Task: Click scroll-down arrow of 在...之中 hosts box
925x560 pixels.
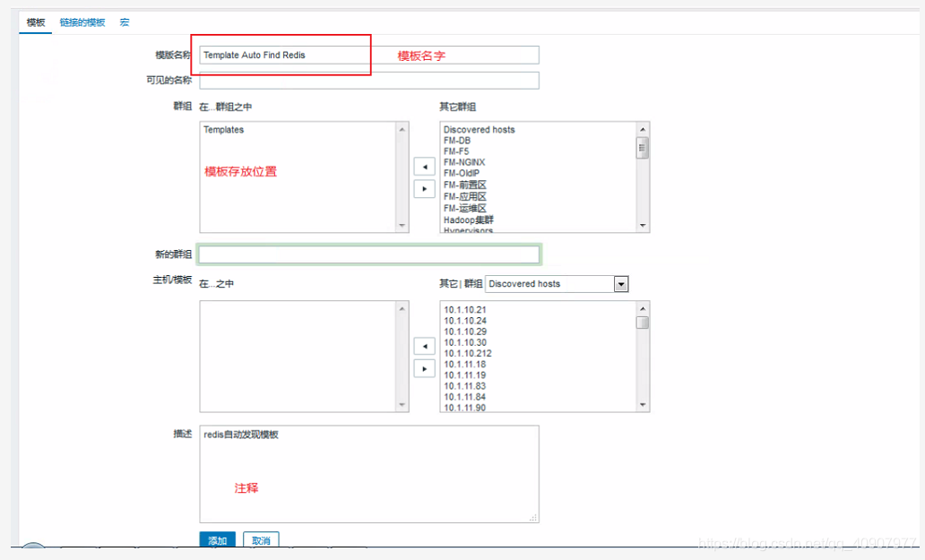Action: (402, 405)
